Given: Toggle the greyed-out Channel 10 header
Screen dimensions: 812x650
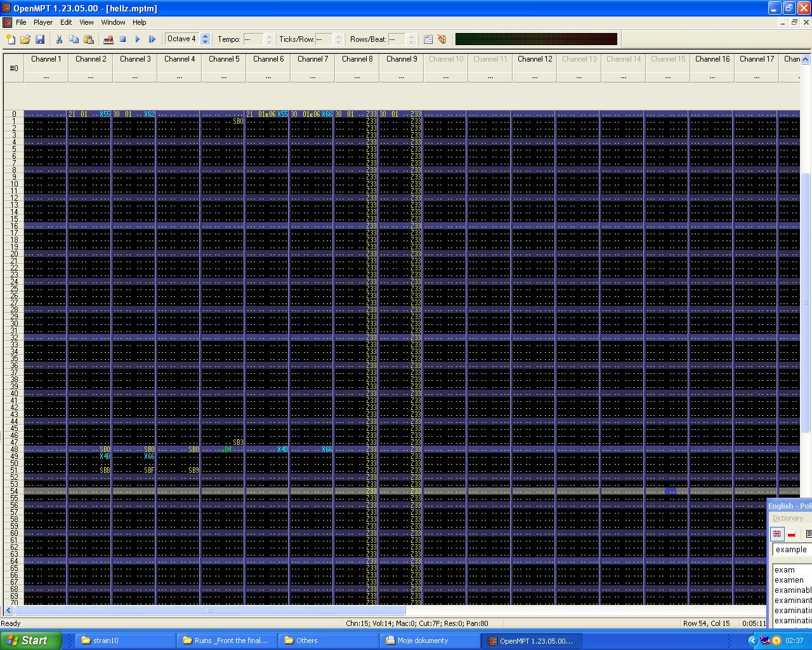Looking at the screenshot, I should 446,59.
